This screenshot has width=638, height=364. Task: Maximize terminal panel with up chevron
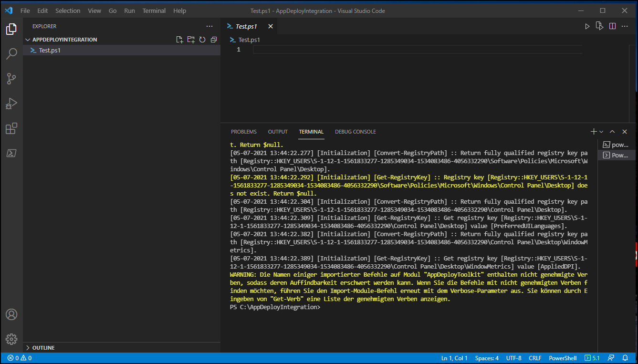point(612,132)
